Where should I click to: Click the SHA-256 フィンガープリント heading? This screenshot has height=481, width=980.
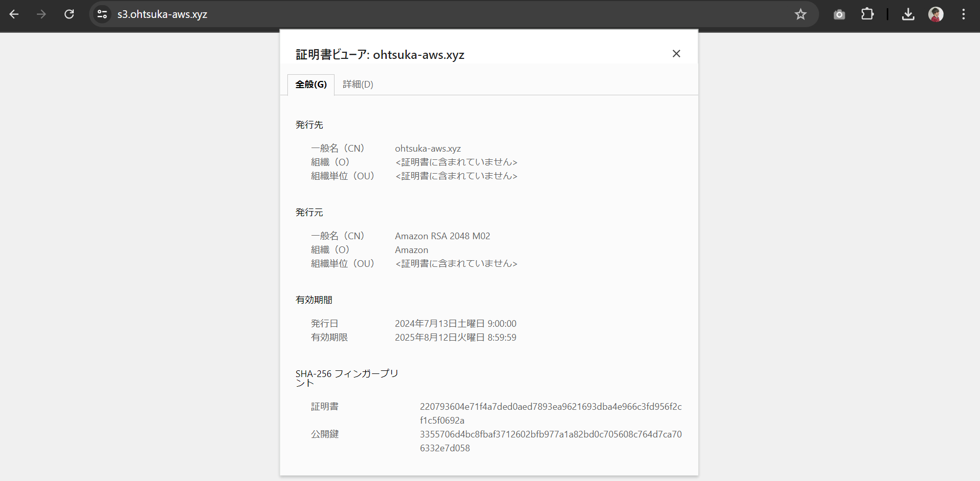click(x=347, y=378)
